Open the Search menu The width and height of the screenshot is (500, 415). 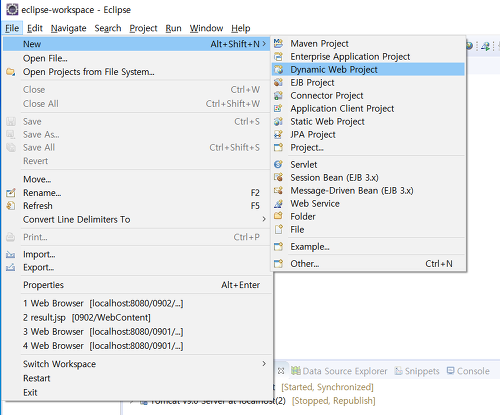click(108, 28)
